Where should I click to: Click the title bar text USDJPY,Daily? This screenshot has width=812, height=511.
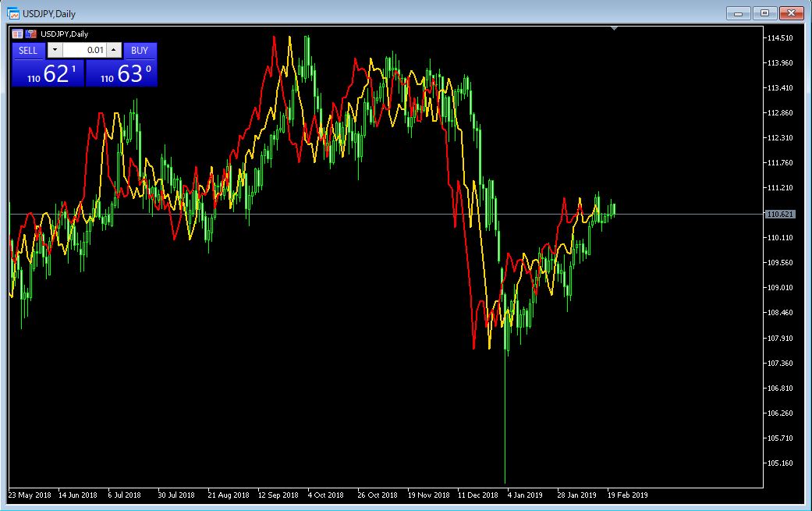49,14
